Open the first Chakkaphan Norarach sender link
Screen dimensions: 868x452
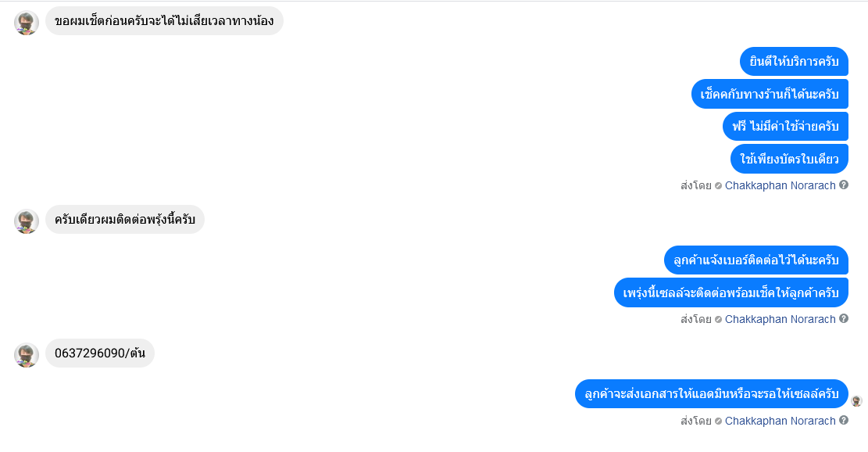780,185
